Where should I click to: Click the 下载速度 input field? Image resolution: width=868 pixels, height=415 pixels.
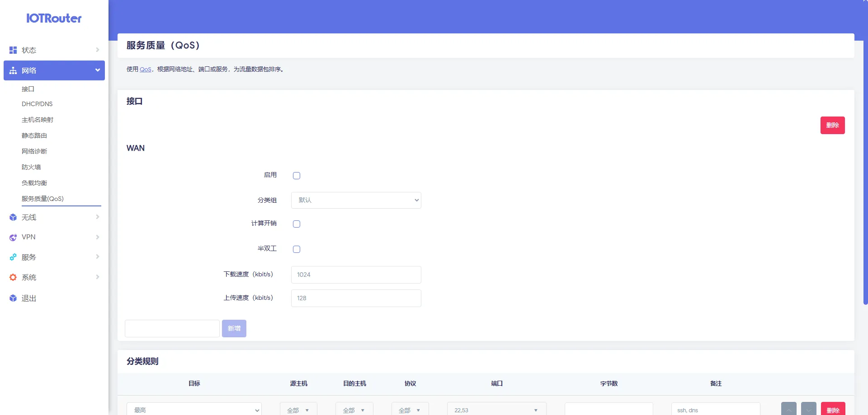[x=356, y=275]
